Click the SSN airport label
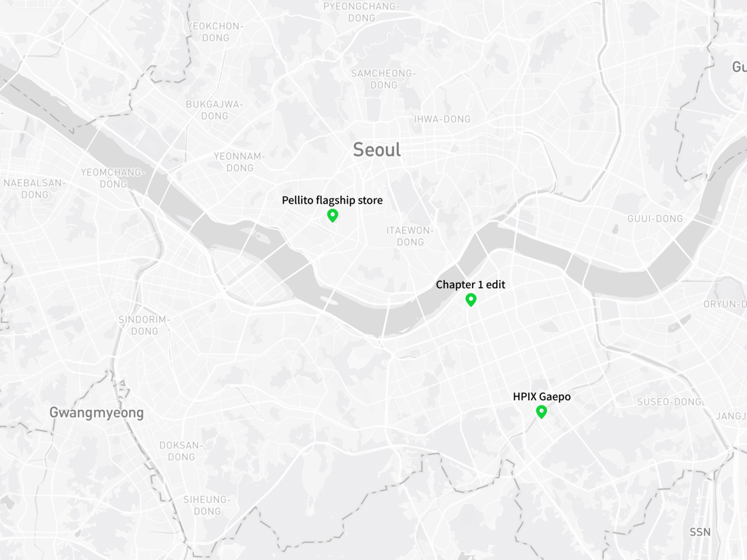Viewport: 747px width, 560px height. coord(700,532)
